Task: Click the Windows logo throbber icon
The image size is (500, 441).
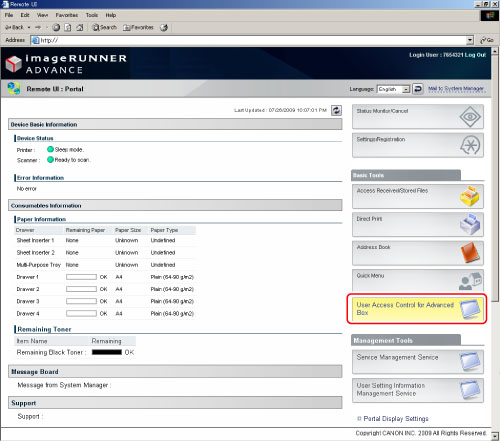Action: click(x=489, y=15)
